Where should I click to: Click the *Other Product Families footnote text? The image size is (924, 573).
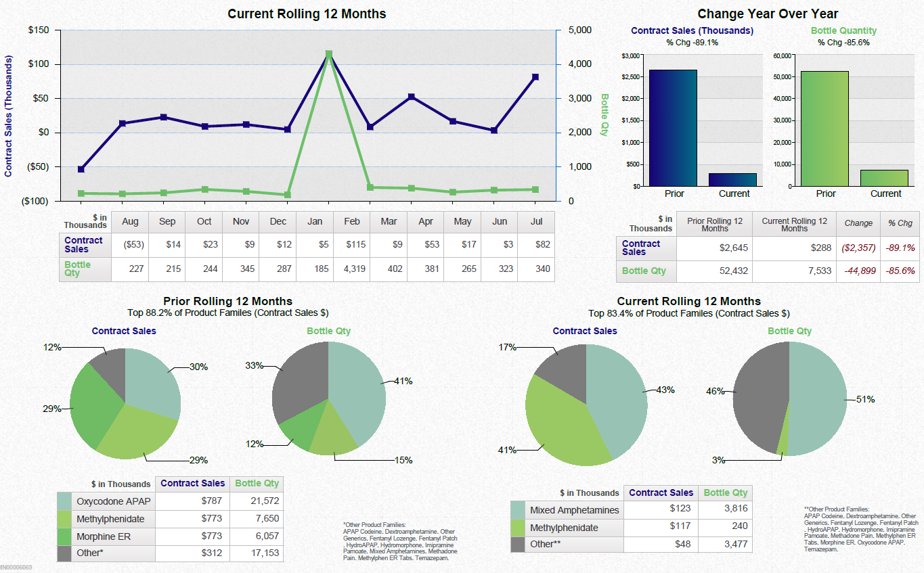[x=399, y=541]
